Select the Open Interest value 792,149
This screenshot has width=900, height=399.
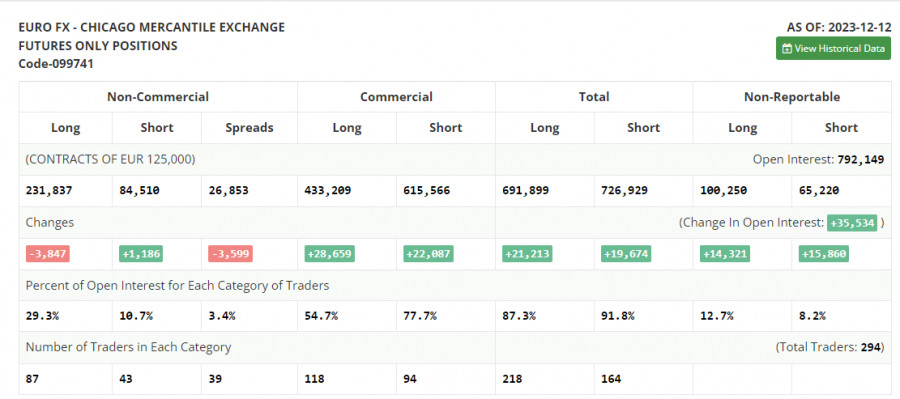(x=860, y=160)
